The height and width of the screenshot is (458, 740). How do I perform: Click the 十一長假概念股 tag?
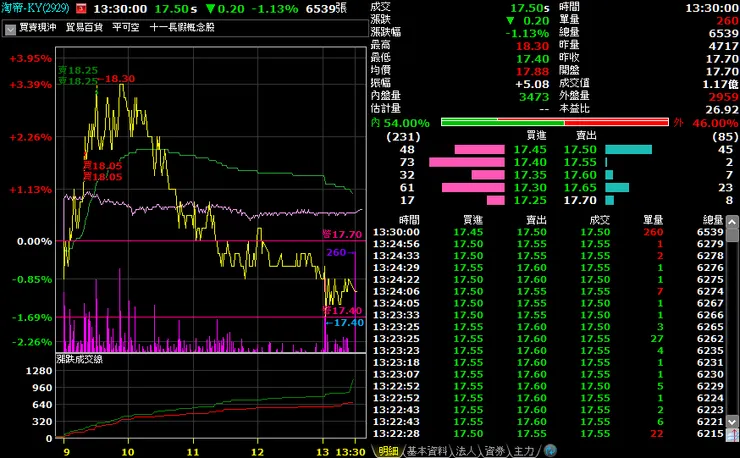coord(182,27)
